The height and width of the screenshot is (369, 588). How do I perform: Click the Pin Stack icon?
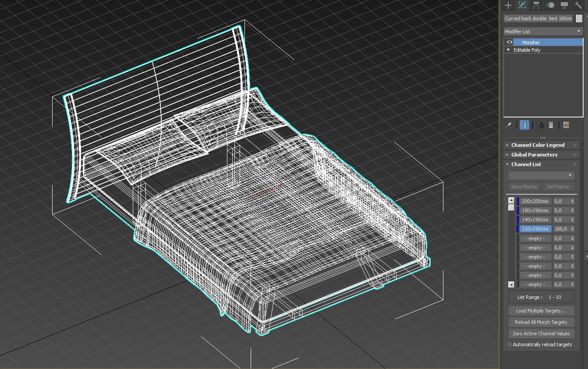click(x=509, y=125)
